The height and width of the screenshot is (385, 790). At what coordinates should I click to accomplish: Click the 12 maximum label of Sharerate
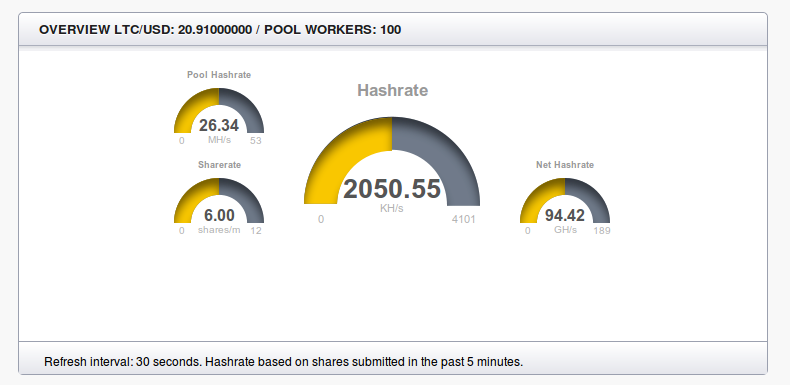256,231
